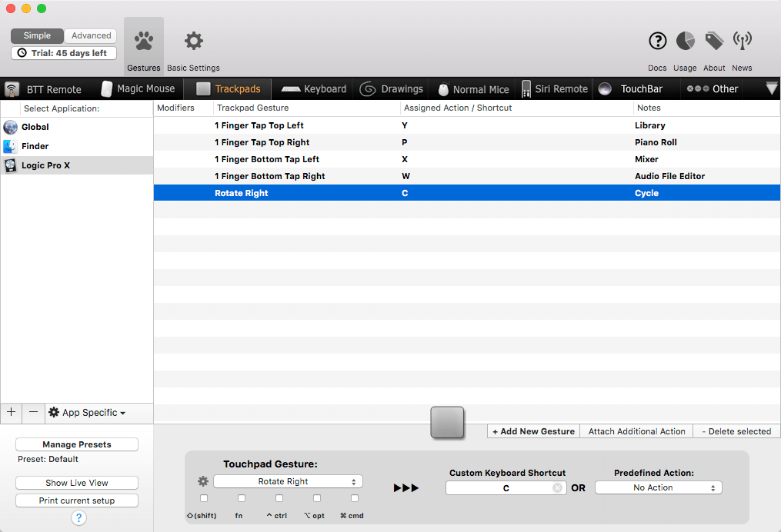This screenshot has height=532, width=781.
Task: Select the Rotate Right gesture row
Action: [467, 193]
